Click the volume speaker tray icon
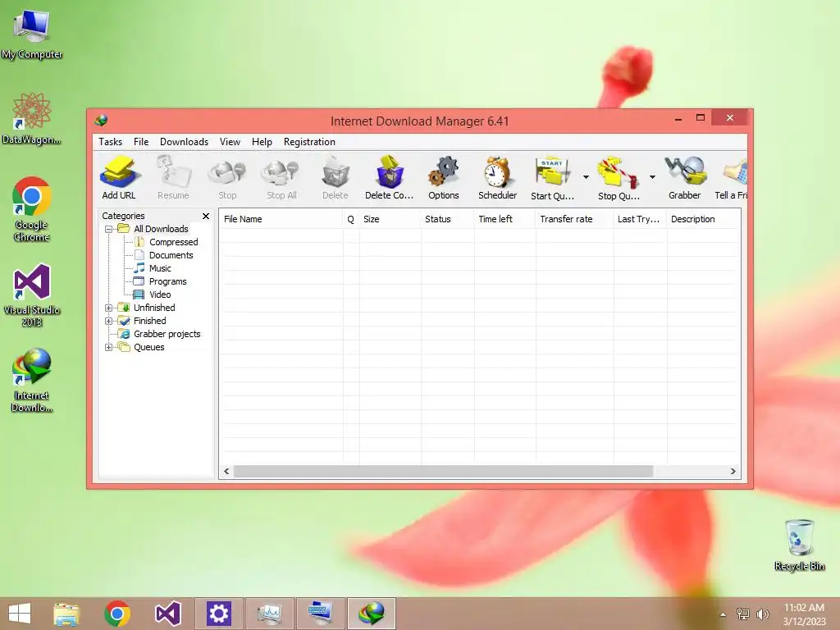The height and width of the screenshot is (630, 840). coord(762,614)
